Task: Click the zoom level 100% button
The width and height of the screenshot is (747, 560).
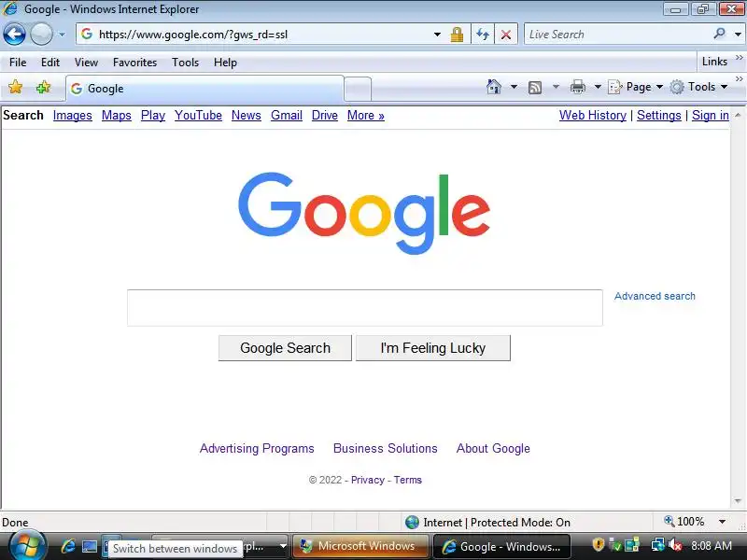Action: click(684, 522)
